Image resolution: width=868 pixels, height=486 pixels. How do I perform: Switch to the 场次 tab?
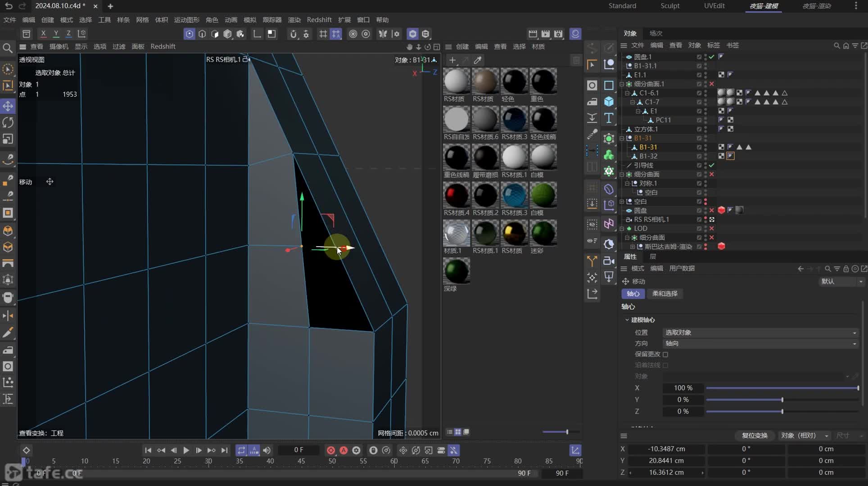tap(656, 33)
